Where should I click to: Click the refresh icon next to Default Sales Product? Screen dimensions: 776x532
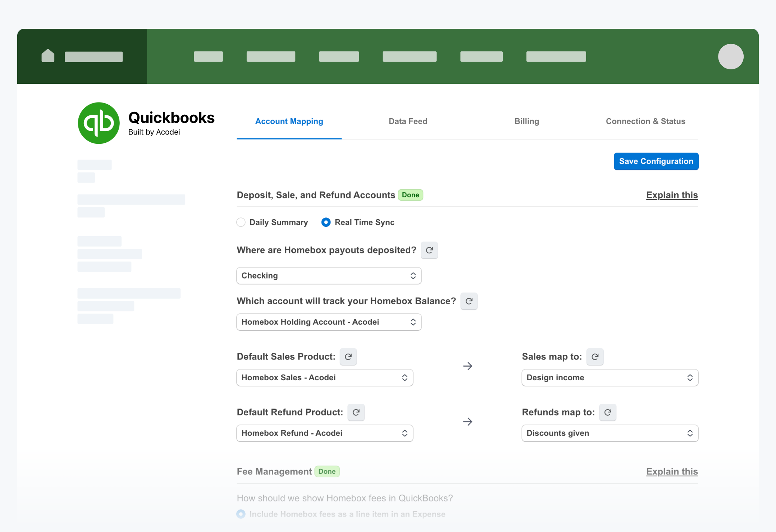348,357
